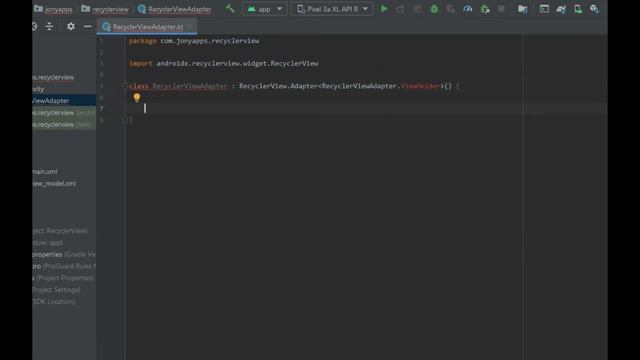The image size is (640, 360).
Task: Click the Stop square icon
Action: click(x=501, y=9)
